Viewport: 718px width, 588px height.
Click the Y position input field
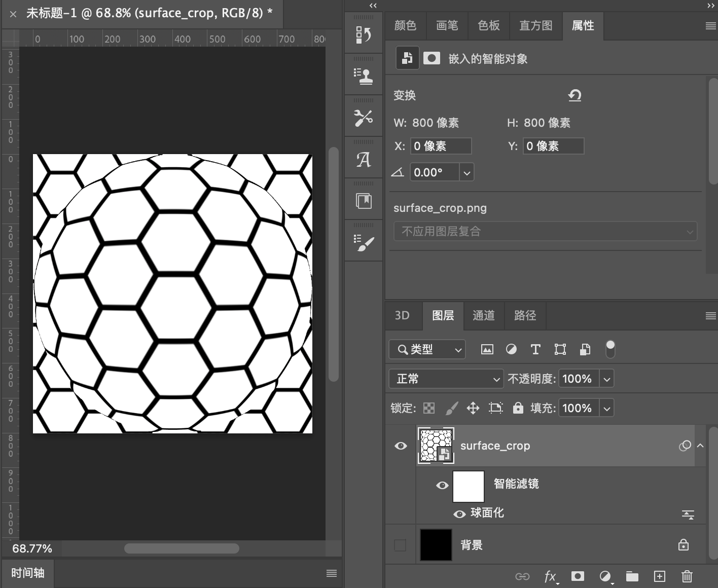coord(553,146)
